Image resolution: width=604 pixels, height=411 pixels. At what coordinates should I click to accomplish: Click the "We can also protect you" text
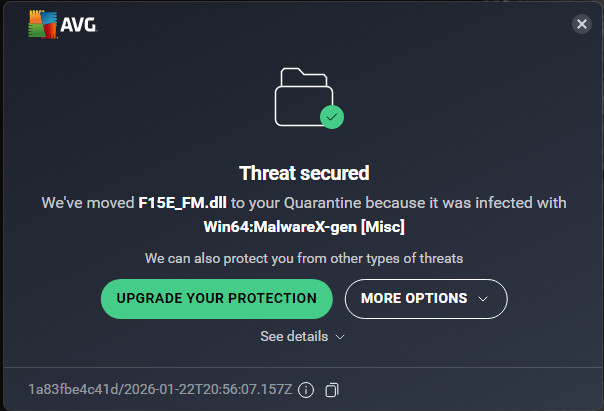[x=303, y=258]
